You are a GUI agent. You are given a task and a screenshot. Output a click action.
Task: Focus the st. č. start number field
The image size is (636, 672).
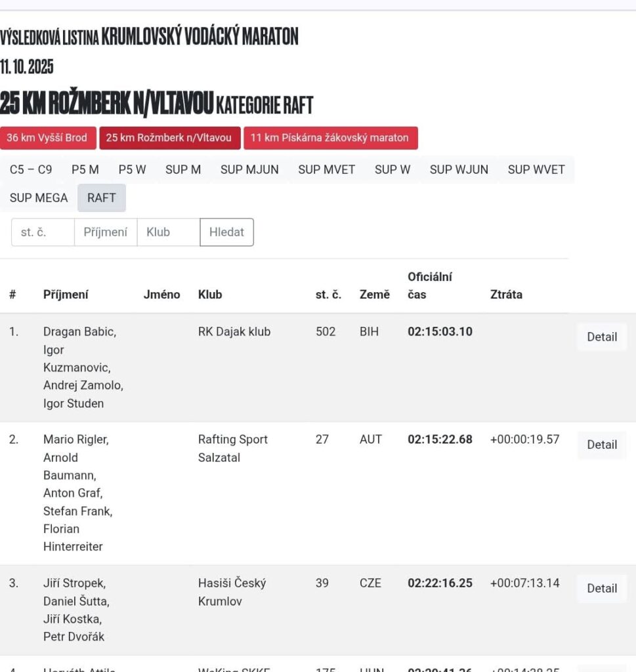pos(43,232)
